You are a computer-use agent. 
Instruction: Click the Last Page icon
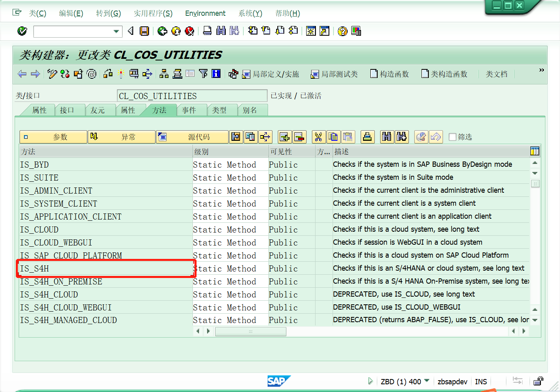point(293,31)
